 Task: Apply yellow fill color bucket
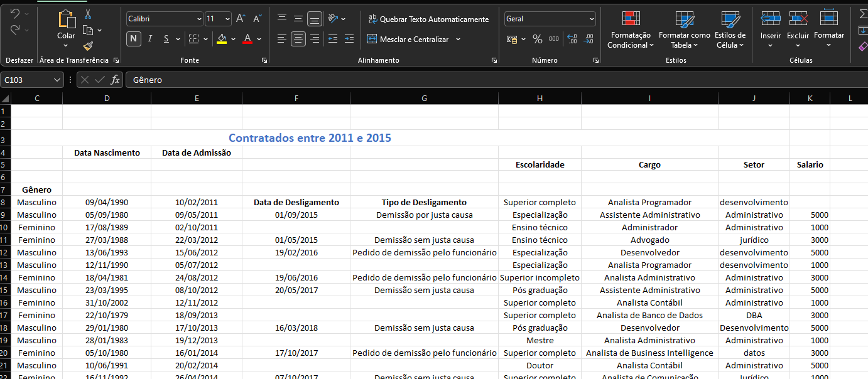221,39
